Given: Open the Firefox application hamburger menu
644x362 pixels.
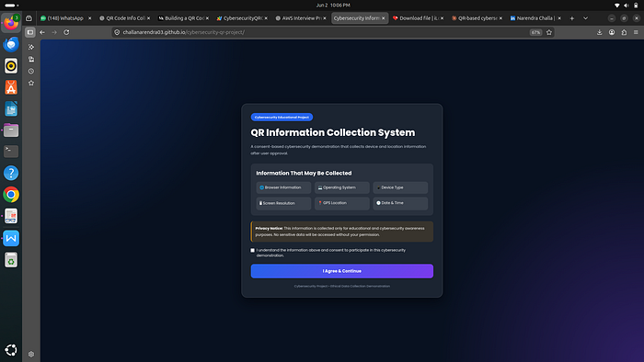Looking at the screenshot, I should 636,32.
